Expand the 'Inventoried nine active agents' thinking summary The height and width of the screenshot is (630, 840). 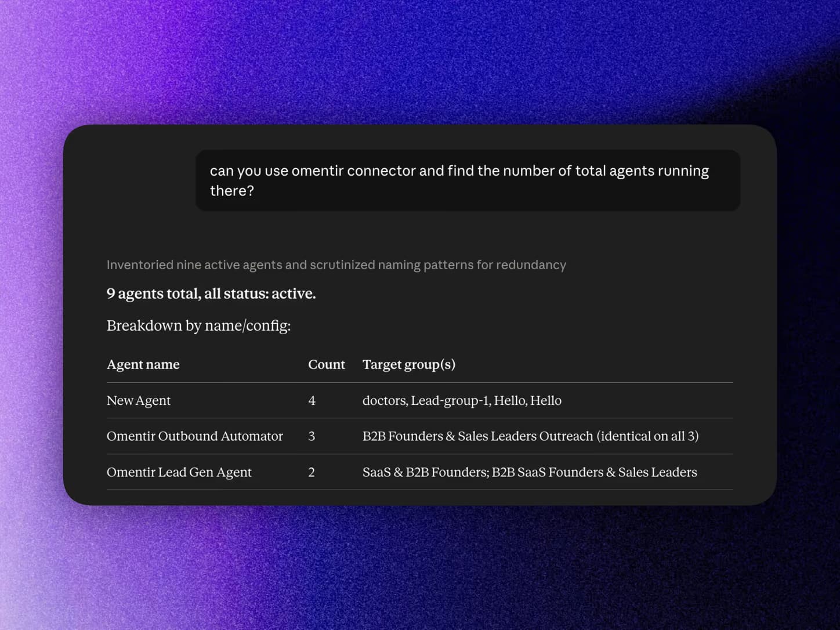(336, 265)
